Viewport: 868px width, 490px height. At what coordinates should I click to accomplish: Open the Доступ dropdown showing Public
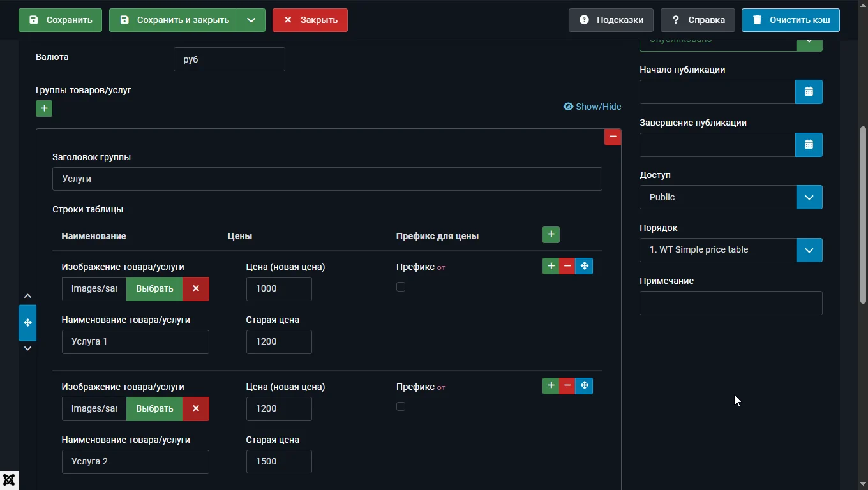pyautogui.click(x=731, y=197)
